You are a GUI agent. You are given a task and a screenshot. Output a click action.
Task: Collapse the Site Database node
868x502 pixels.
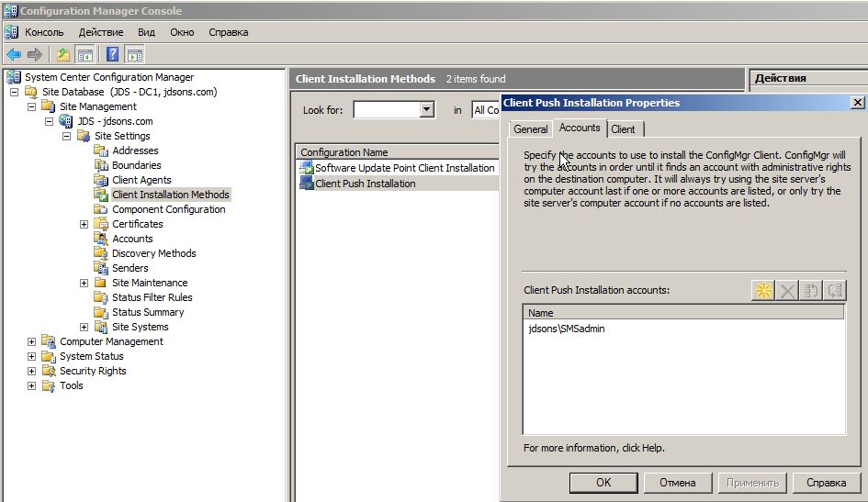coord(15,92)
